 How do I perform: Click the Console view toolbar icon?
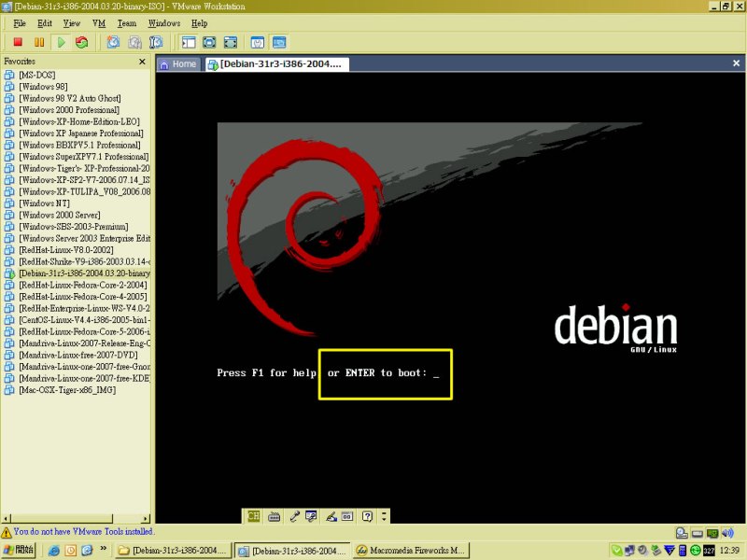(279, 42)
